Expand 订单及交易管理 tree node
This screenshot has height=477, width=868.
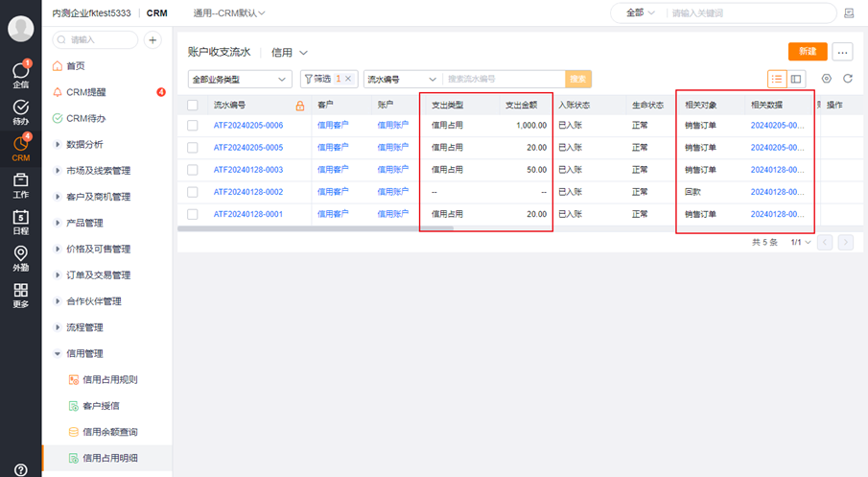(57, 274)
